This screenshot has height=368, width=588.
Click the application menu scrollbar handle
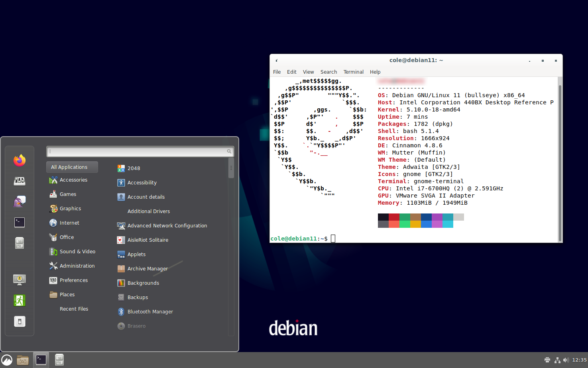231,168
